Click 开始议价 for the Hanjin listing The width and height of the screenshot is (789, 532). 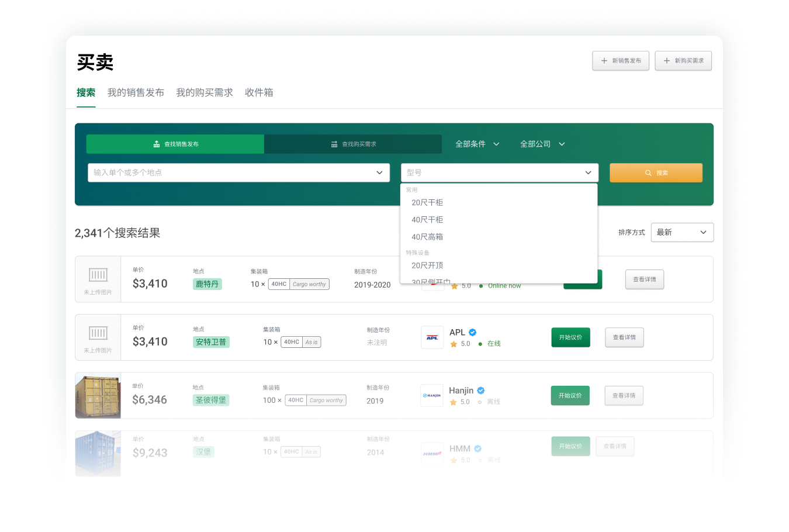click(570, 396)
